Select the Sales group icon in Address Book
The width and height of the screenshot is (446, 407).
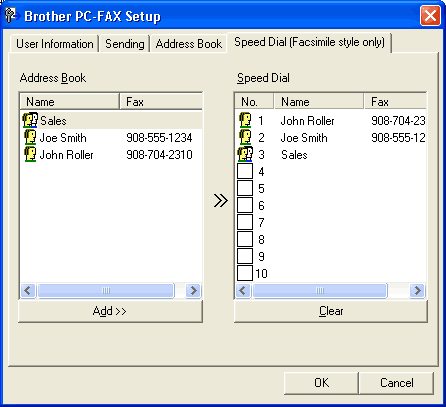30,120
